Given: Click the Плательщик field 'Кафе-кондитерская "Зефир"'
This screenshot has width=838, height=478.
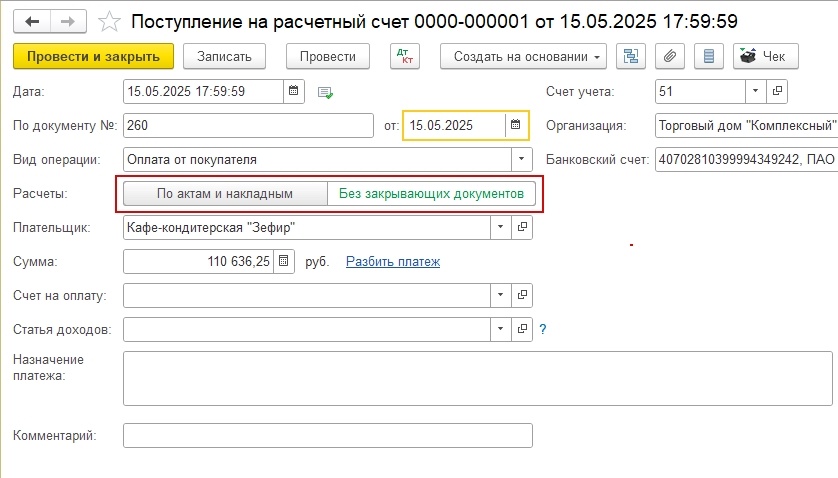Looking at the screenshot, I should [x=307, y=227].
